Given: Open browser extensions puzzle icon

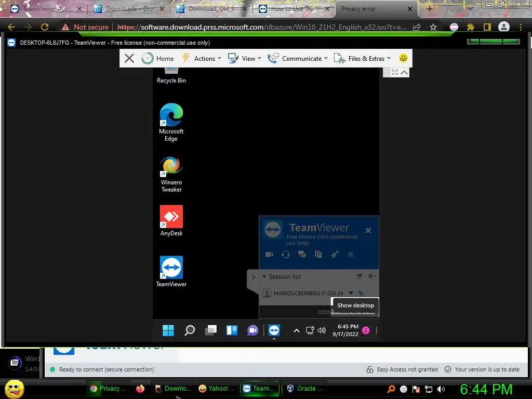Looking at the screenshot, I should [470, 27].
